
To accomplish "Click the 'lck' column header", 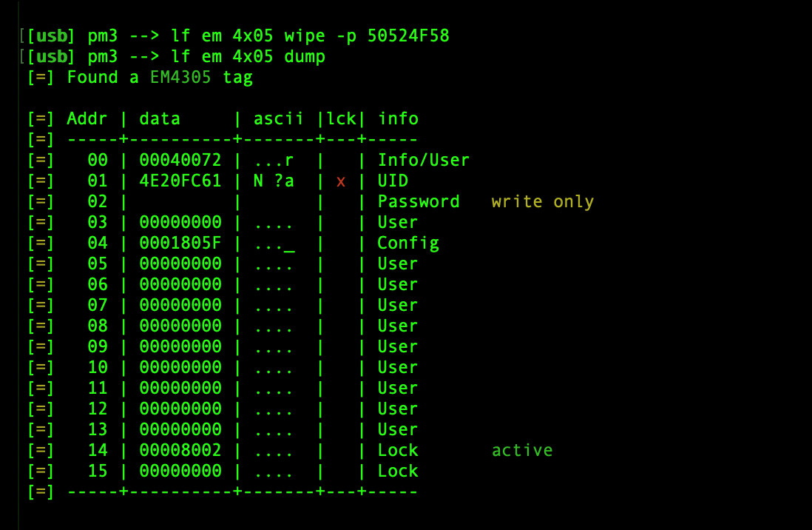I will (341, 118).
